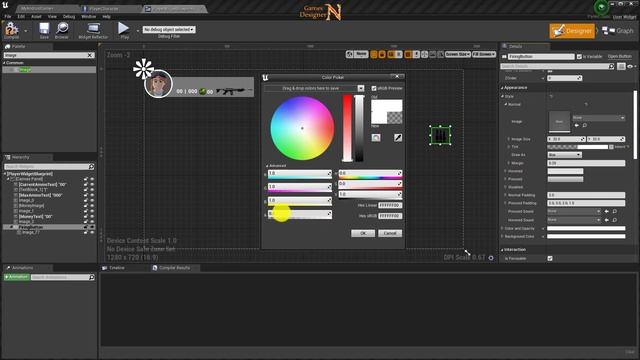Click inside the color wheel

tap(302, 128)
